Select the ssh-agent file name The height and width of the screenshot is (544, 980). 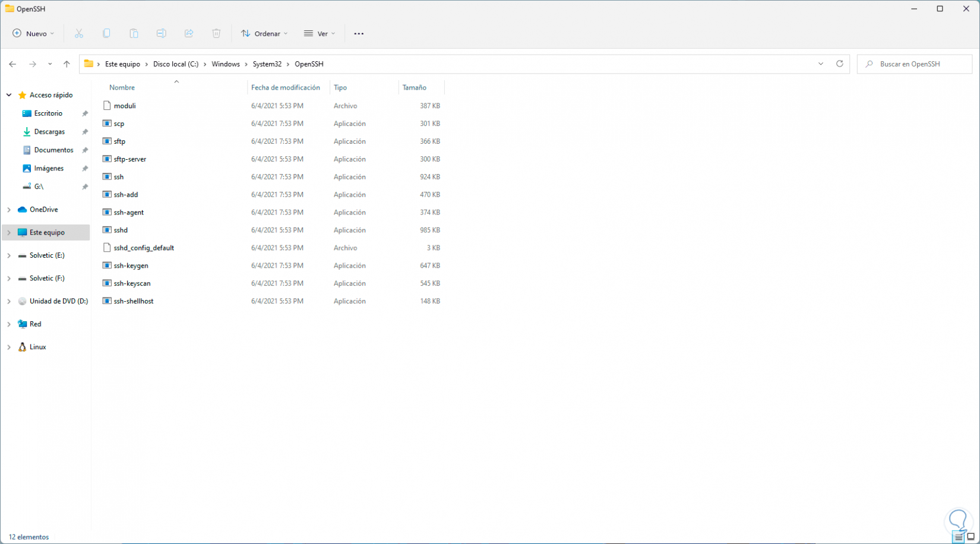tap(129, 213)
